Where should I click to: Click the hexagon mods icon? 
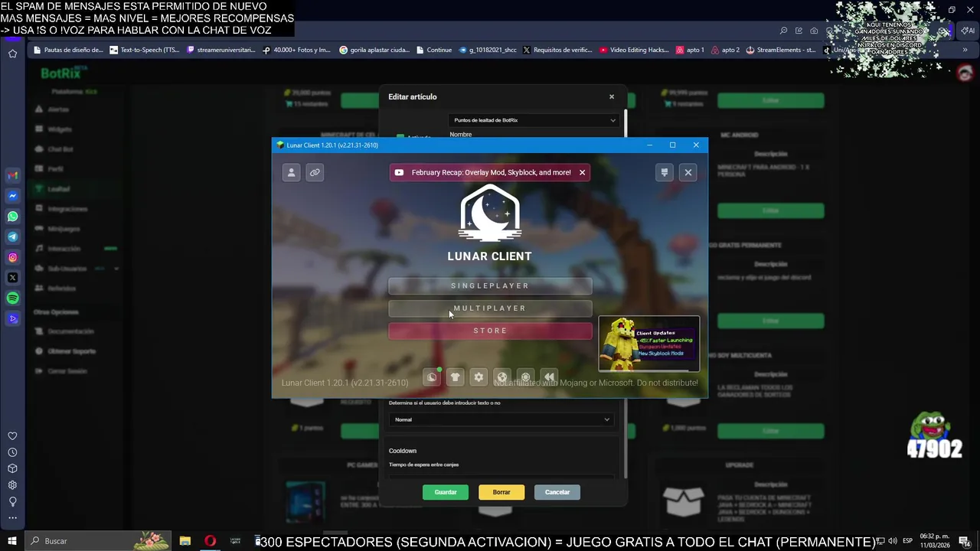point(525,377)
